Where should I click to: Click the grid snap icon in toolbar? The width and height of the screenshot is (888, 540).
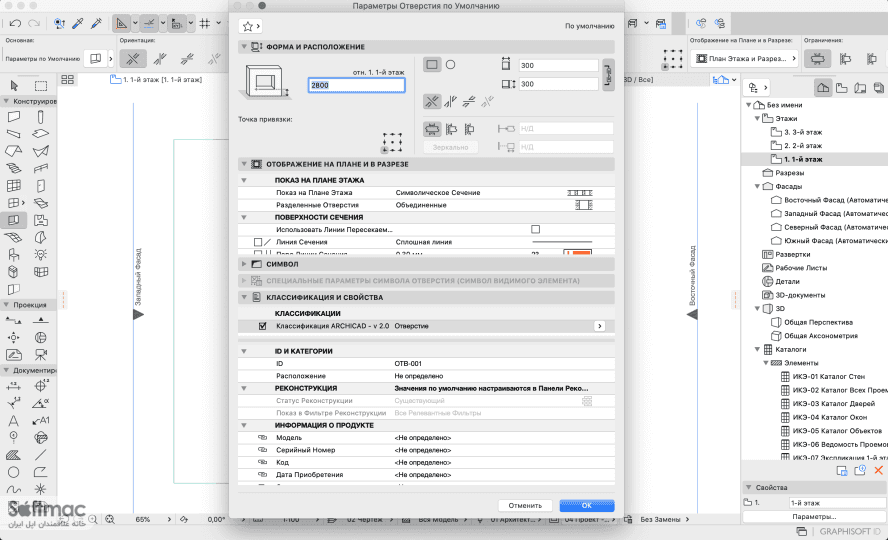tap(205, 23)
